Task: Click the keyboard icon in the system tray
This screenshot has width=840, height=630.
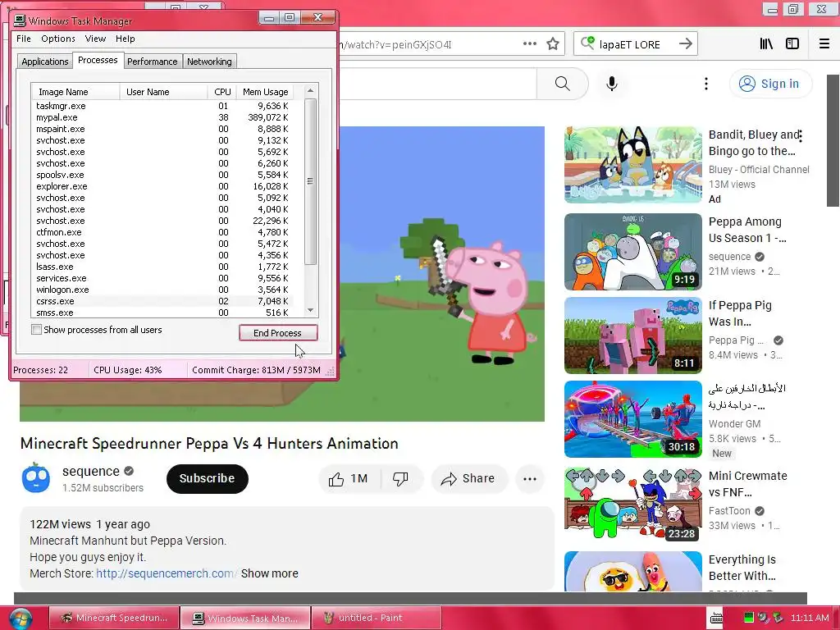Action: 716,618
